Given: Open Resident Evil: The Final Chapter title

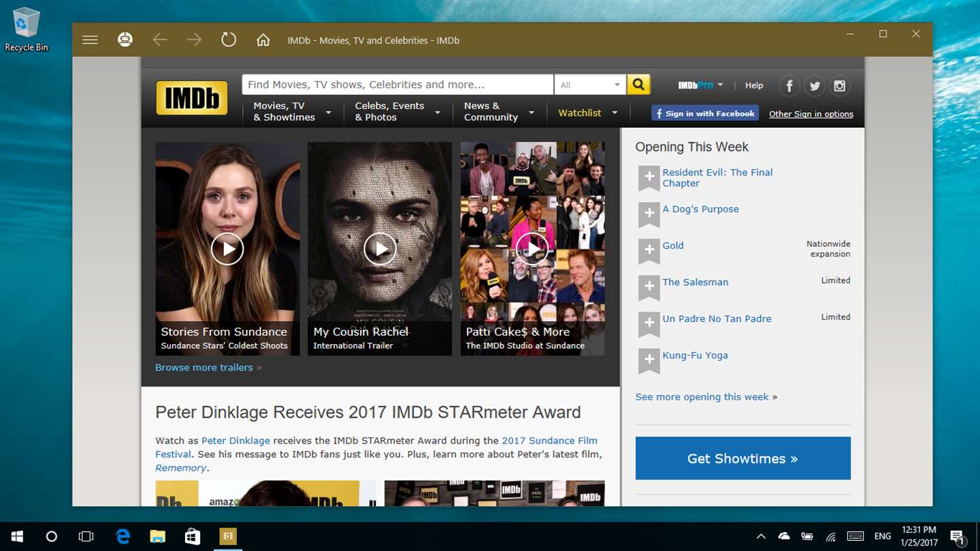Looking at the screenshot, I should [717, 178].
